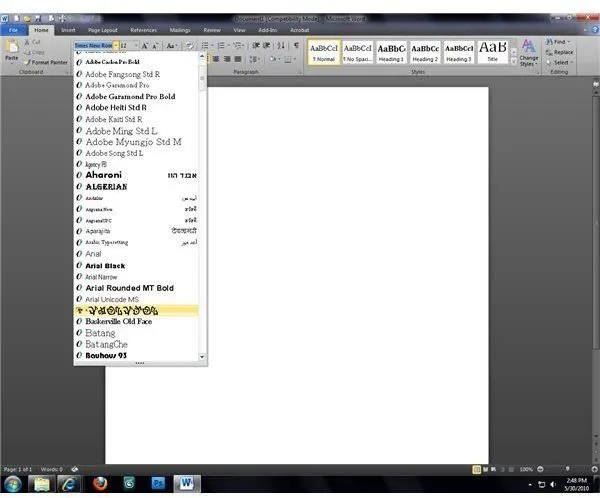The width and height of the screenshot is (600, 498).
Task: Choose the Arial Black font
Action: coord(136,265)
